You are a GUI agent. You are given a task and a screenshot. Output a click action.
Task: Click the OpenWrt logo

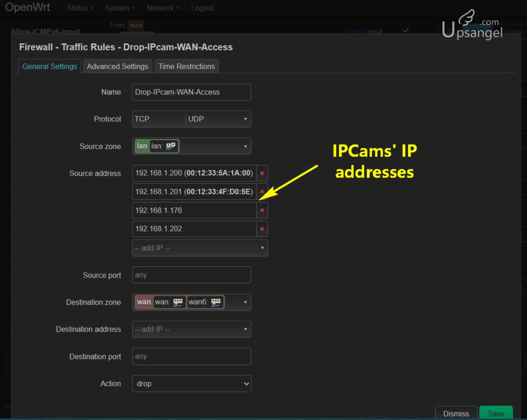[28, 7]
